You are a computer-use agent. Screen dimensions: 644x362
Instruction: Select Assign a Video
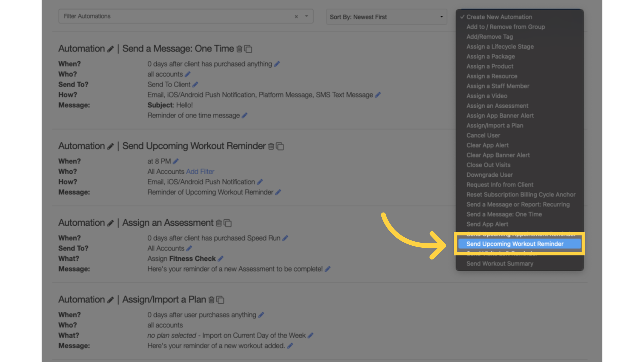(520, 96)
